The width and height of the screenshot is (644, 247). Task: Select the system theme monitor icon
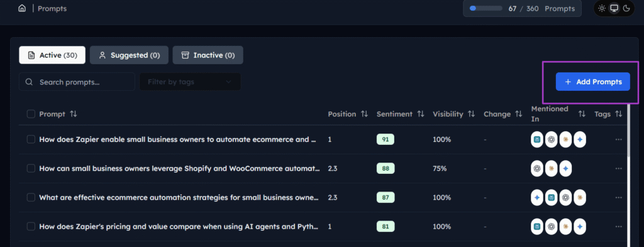[614, 8]
